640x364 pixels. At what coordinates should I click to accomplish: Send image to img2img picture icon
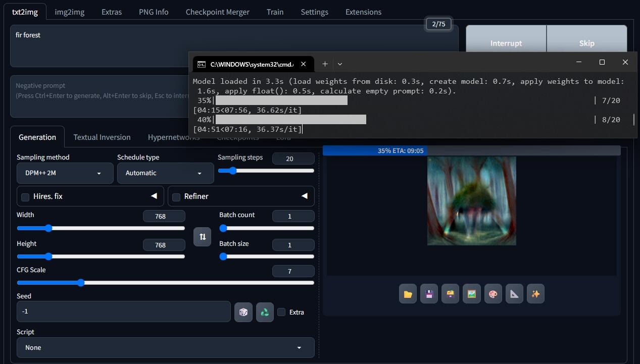[x=471, y=294]
